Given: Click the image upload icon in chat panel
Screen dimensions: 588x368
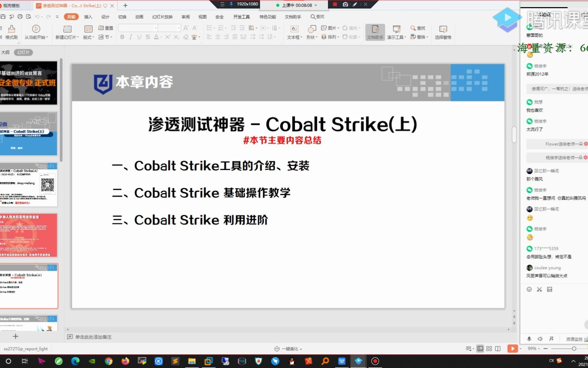Looking at the screenshot, I should point(550,289).
